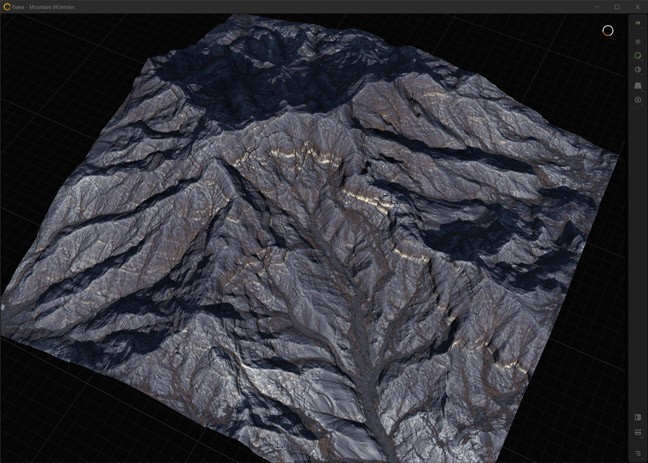Viewport: 648px width, 463px height.
Task: Click the sun light direction ring
Action: 607,30
